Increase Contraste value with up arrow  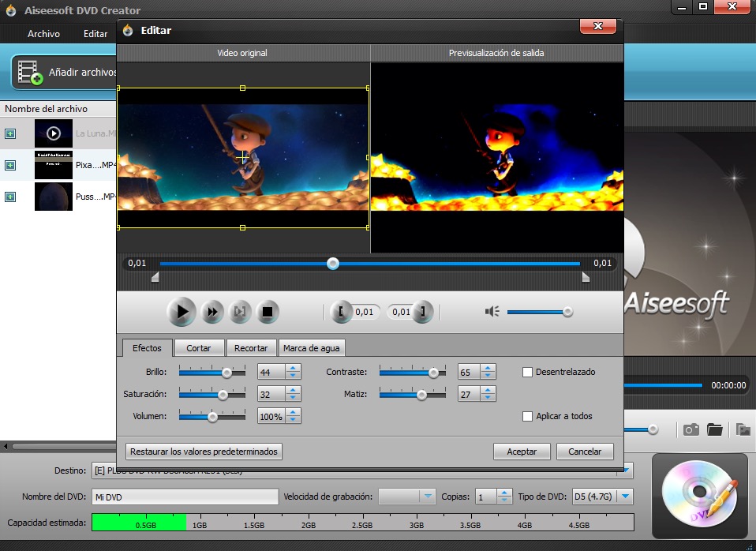click(x=488, y=368)
